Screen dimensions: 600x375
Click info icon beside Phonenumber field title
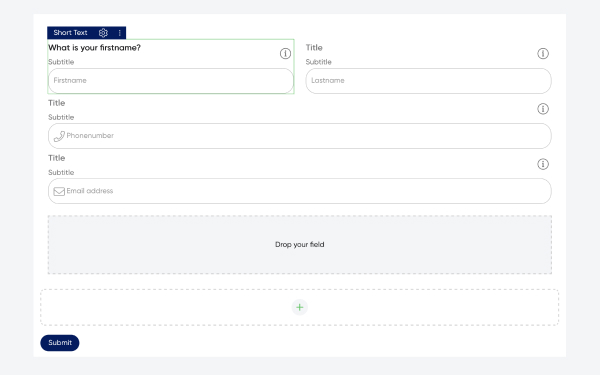coord(543,109)
